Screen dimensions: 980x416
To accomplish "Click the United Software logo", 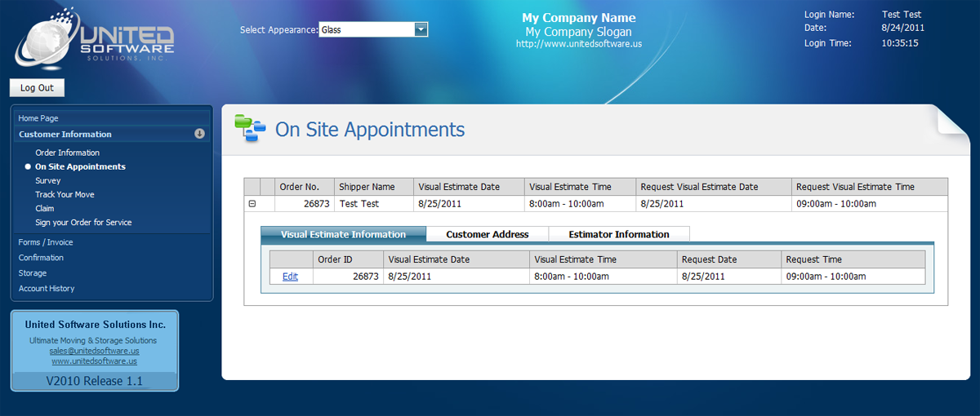I will (x=95, y=39).
